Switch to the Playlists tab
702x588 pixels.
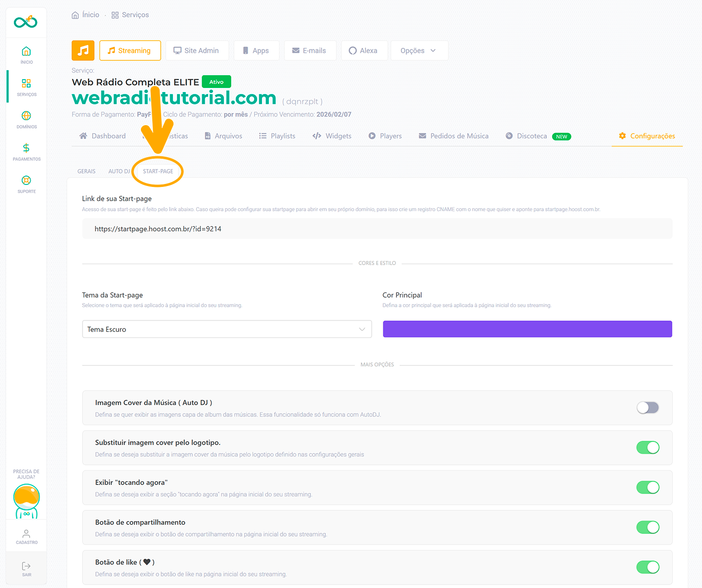(x=277, y=136)
